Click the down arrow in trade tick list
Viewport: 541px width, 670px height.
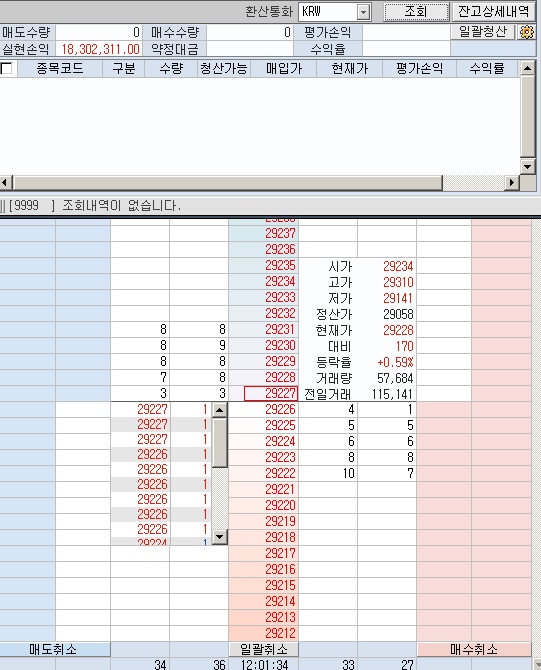pyautogui.click(x=220, y=537)
